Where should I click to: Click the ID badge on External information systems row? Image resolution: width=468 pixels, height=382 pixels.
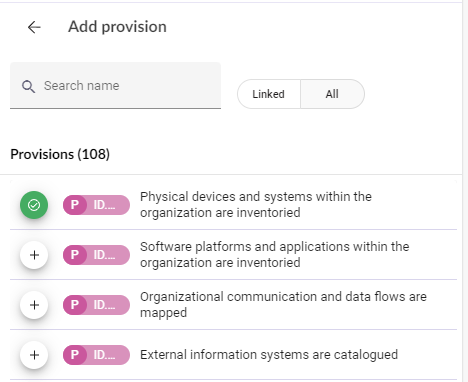(96, 355)
